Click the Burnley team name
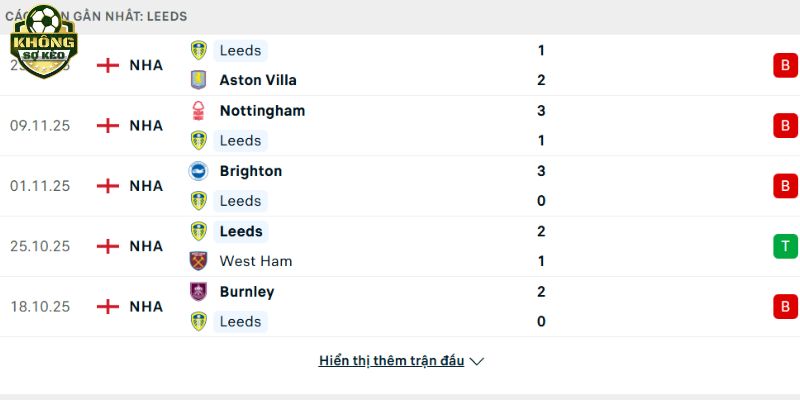This screenshot has width=800, height=400. coord(247,292)
